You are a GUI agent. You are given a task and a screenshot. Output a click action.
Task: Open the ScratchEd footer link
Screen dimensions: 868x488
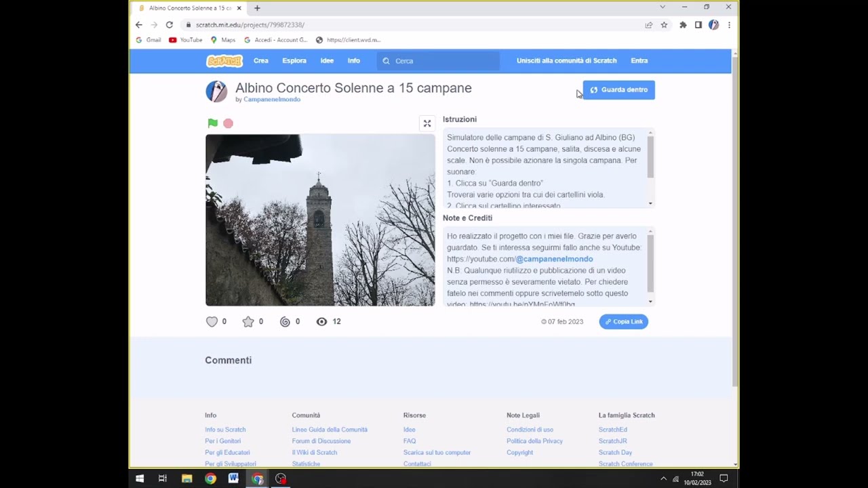tap(613, 430)
